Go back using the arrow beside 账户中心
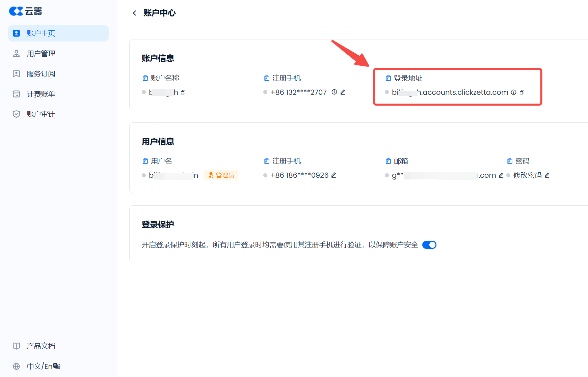Image resolution: width=588 pixels, height=377 pixels. [134, 13]
